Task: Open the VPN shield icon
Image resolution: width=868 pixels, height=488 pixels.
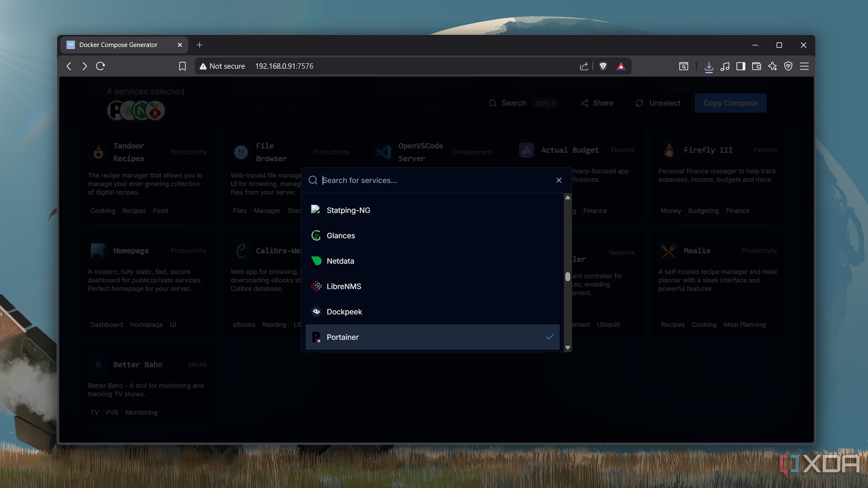Action: click(788, 66)
